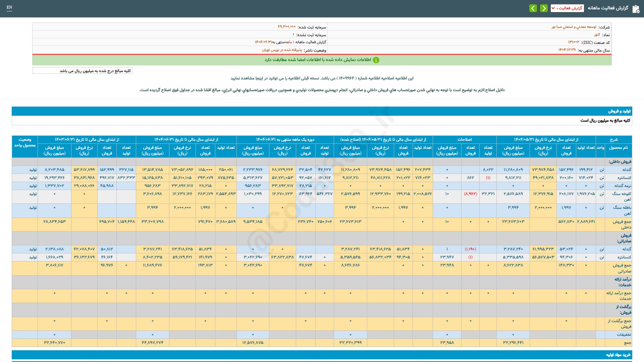Click the خرید مواد اولیه section header
The image size is (644, 362).
618,355
